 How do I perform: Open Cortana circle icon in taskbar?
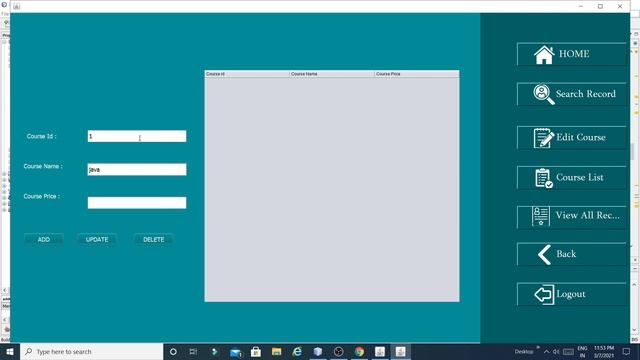click(x=173, y=351)
